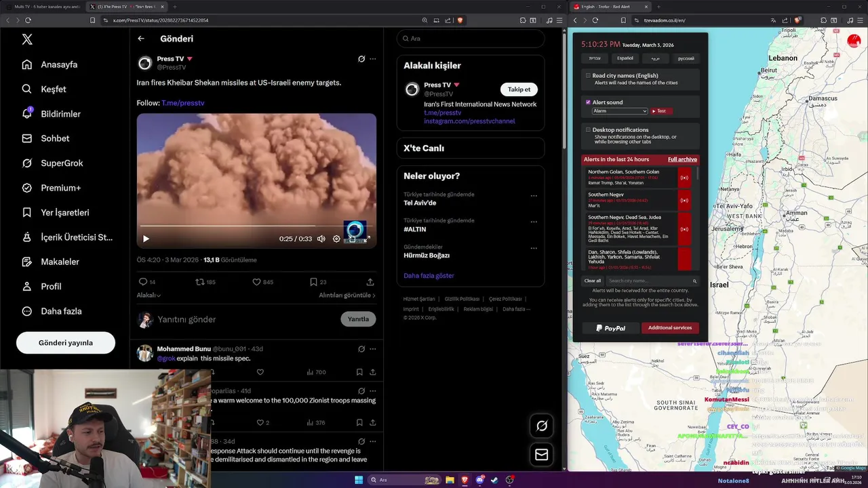Expand the Alakalı sort dropdown

(149, 296)
